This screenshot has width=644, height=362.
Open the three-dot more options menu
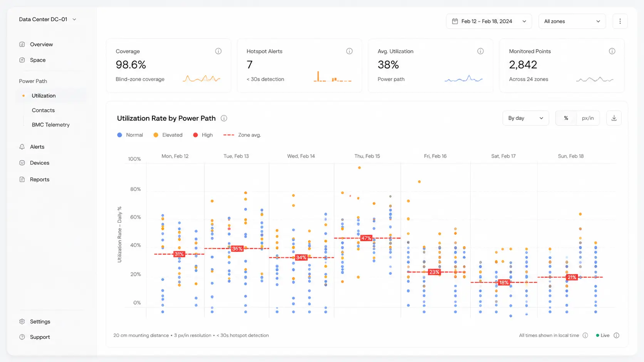pyautogui.click(x=620, y=21)
